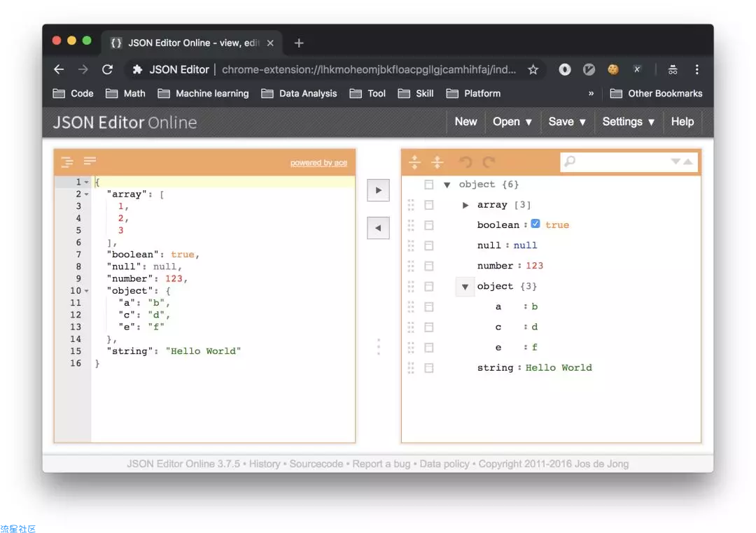Click drag handle of the array row

411,205
